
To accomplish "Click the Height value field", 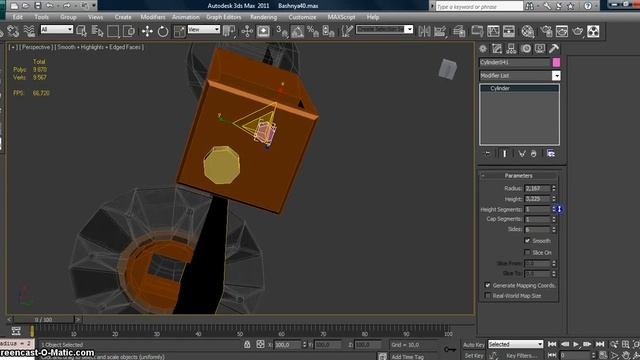I will point(538,199).
